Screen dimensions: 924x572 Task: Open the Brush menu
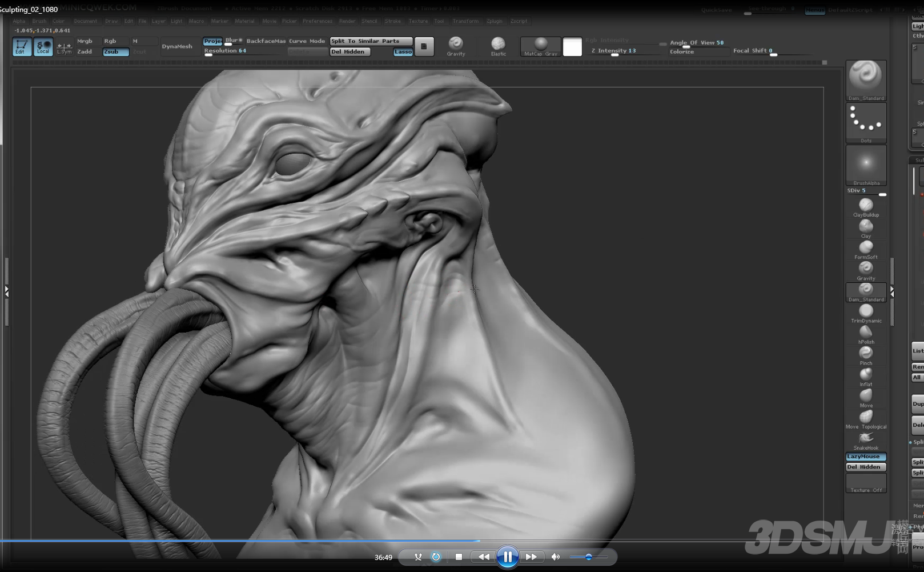coord(39,21)
